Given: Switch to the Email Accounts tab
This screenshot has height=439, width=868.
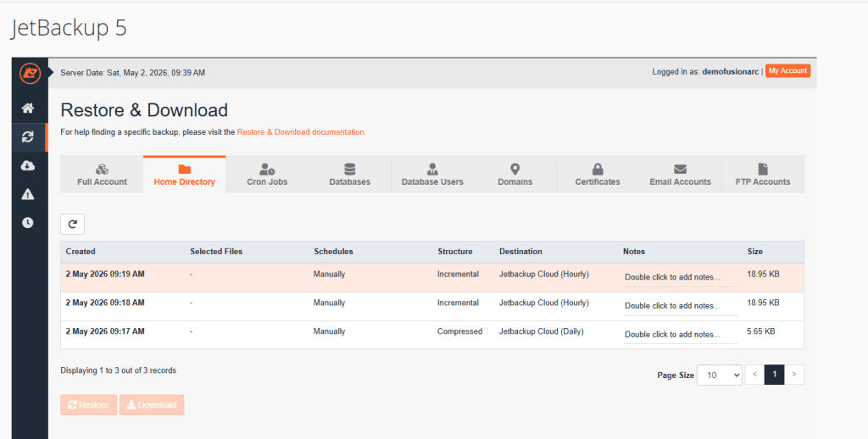Looking at the screenshot, I should 681,175.
